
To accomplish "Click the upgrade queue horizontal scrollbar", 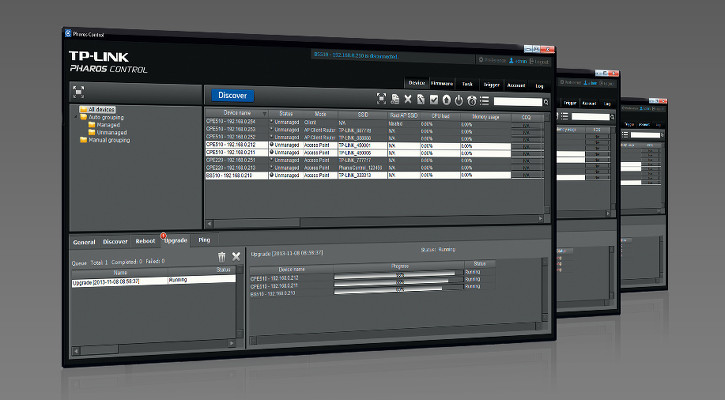I will tap(154, 347).
